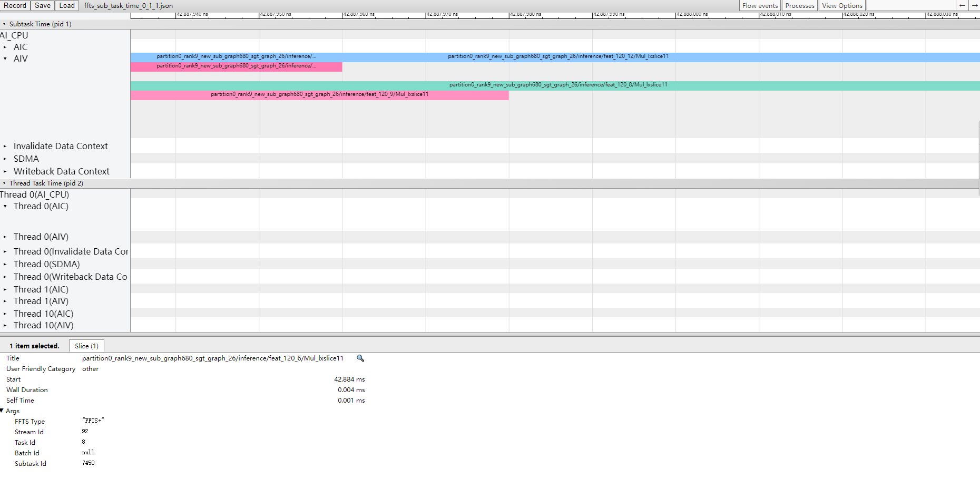Click Wall Duration value 0.004 ms
The width and height of the screenshot is (980, 478).
point(351,390)
